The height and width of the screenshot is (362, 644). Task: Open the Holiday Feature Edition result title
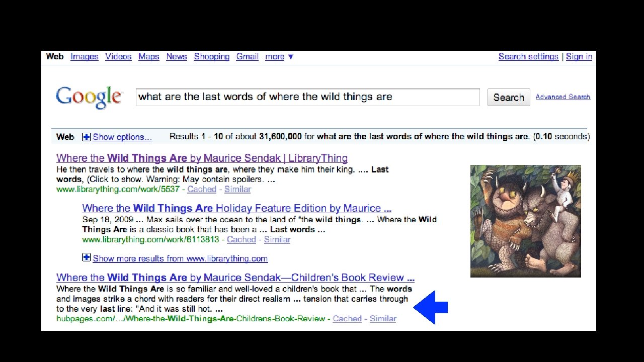point(236,208)
